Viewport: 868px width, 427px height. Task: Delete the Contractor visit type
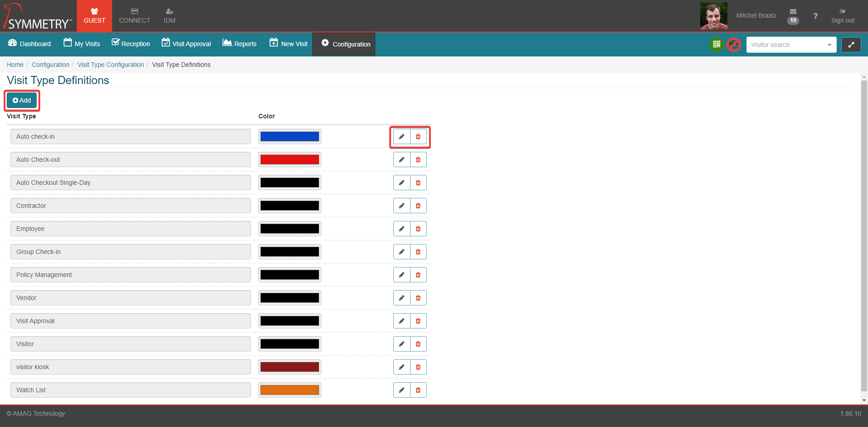418,206
